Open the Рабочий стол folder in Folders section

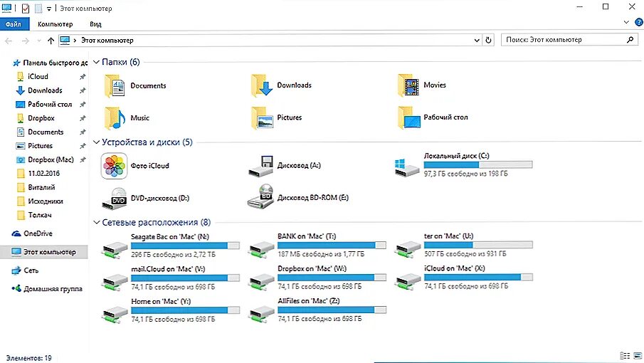[408, 117]
